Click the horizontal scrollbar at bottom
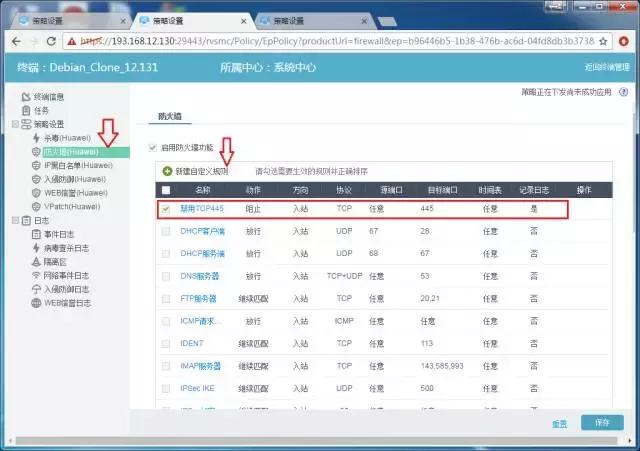The height and width of the screenshot is (451, 640). pyautogui.click(x=316, y=441)
